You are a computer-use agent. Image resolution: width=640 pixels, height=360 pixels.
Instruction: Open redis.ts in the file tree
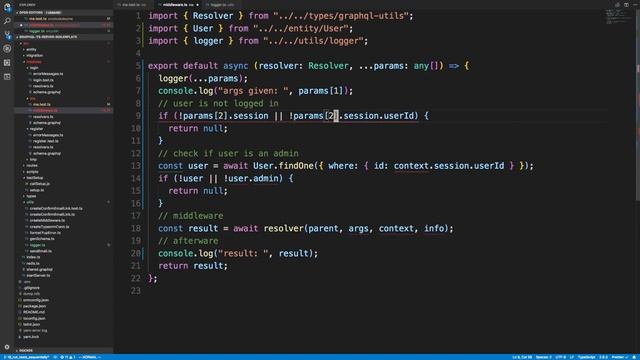pos(33,264)
